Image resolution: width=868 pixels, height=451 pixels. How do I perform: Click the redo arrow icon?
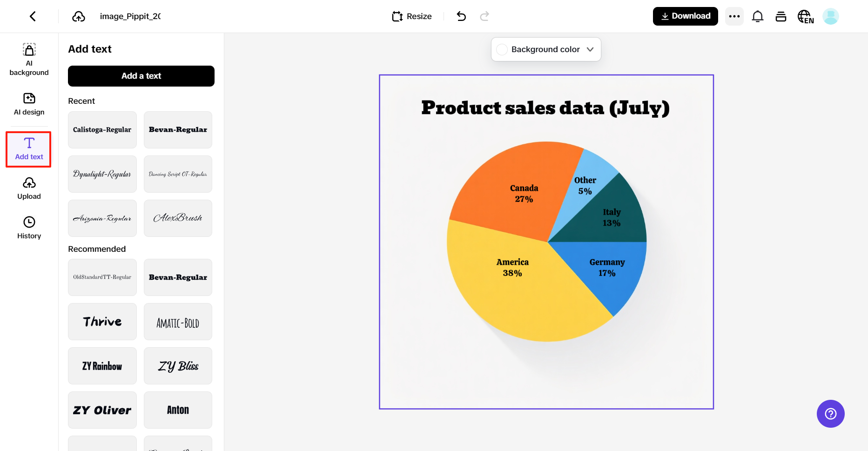point(484,16)
